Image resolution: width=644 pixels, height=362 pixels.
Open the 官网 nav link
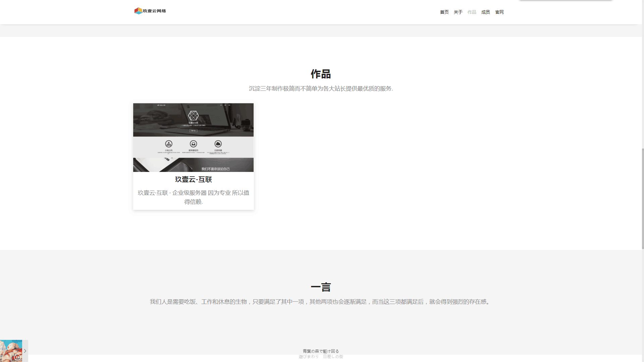point(499,12)
